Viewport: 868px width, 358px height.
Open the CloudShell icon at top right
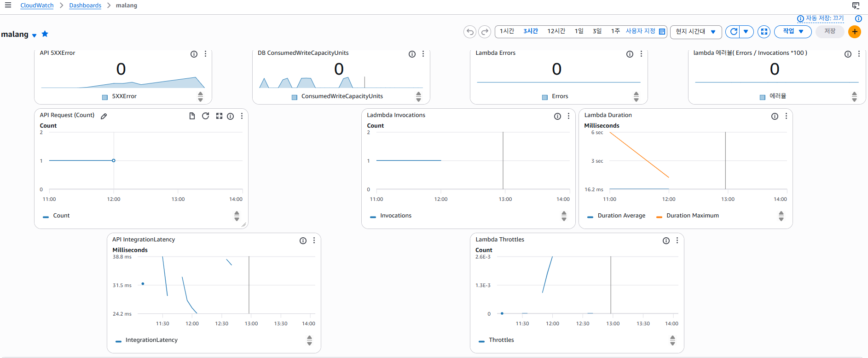856,6
